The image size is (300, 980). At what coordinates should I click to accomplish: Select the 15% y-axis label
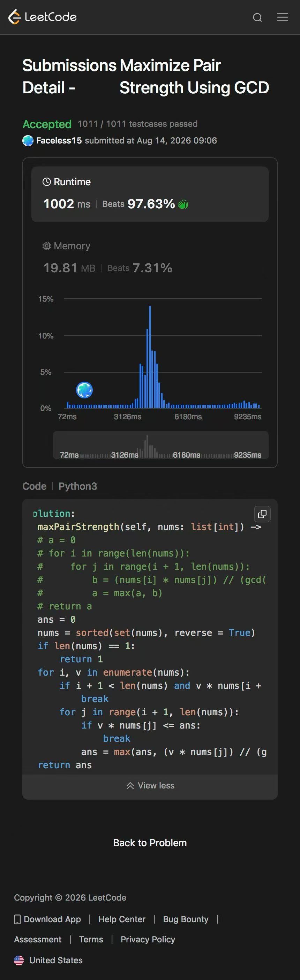coord(46,299)
